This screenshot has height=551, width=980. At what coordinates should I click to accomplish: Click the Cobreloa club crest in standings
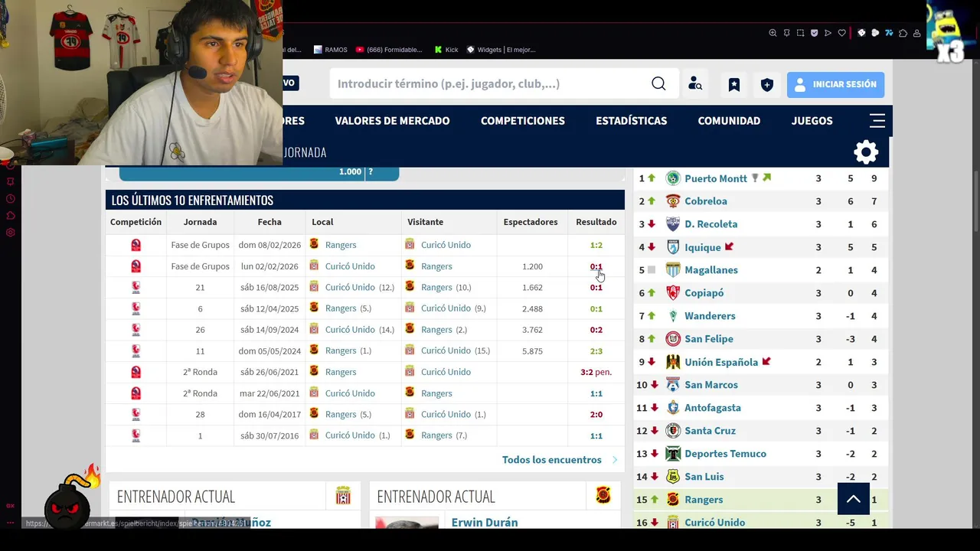click(x=673, y=201)
